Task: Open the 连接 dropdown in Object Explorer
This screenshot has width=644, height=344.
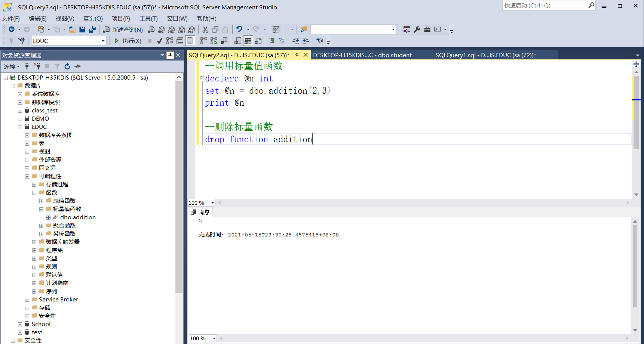Action: point(12,66)
